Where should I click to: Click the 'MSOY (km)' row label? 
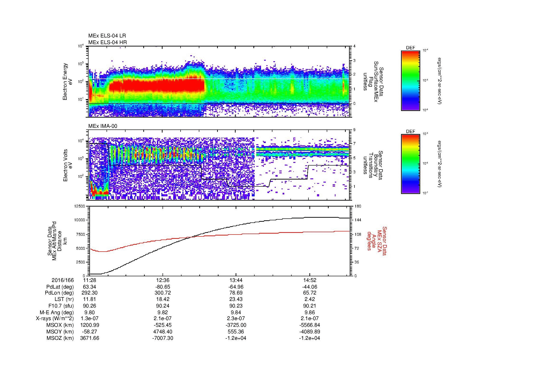[60, 332]
